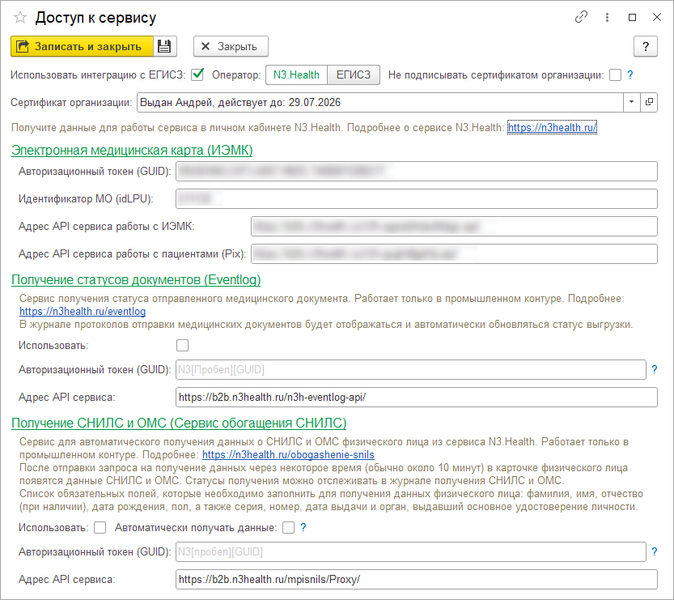674x600 pixels.
Task: Show hint for not signing with certificate
Action: click(x=630, y=75)
